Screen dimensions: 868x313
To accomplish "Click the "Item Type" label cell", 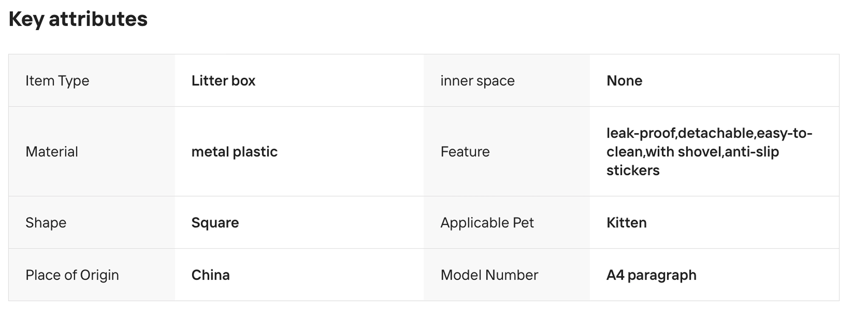I will point(57,81).
